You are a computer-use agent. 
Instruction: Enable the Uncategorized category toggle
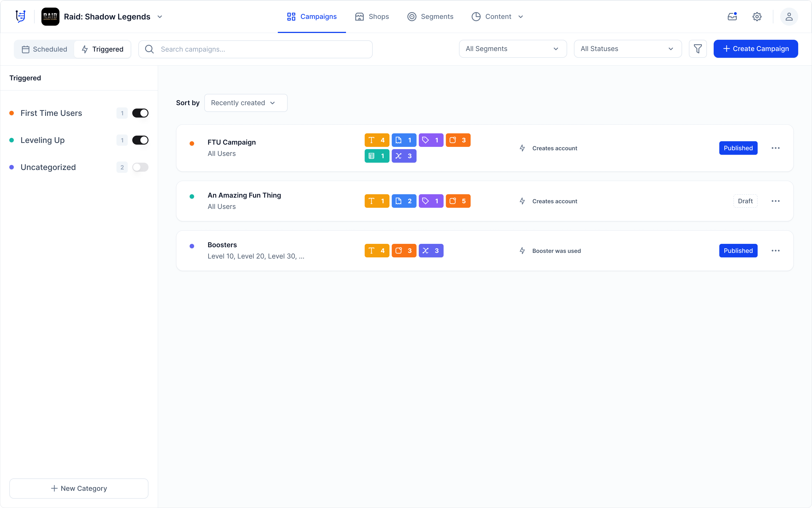coord(140,167)
